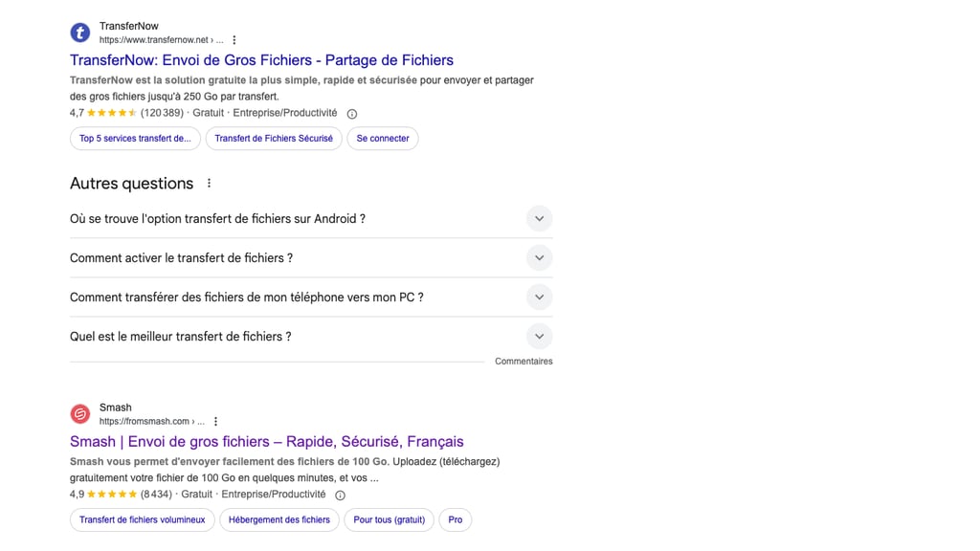980x551 pixels.
Task: Open the TransferNow: Envoi de Gros Fichiers result
Action: [x=261, y=60]
